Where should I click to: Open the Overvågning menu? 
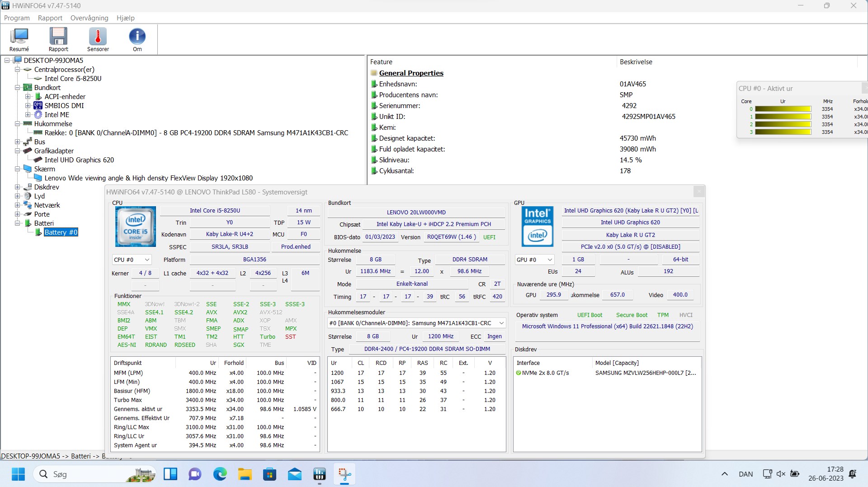point(90,18)
